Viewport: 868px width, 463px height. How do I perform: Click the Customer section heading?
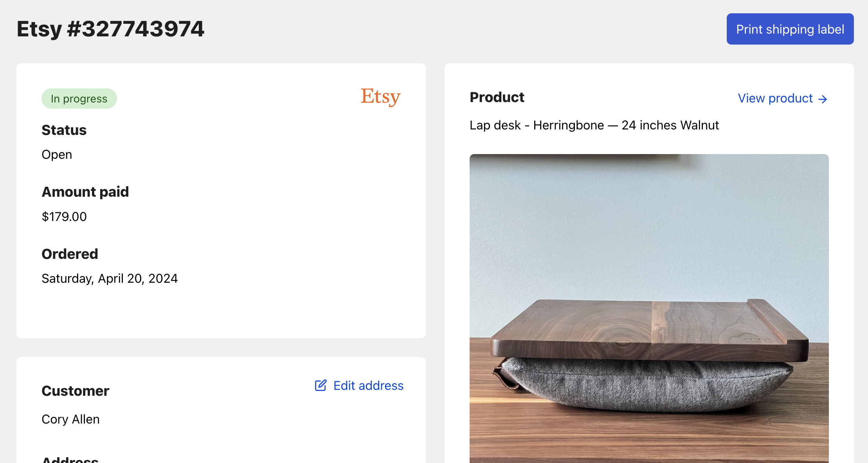tap(75, 391)
